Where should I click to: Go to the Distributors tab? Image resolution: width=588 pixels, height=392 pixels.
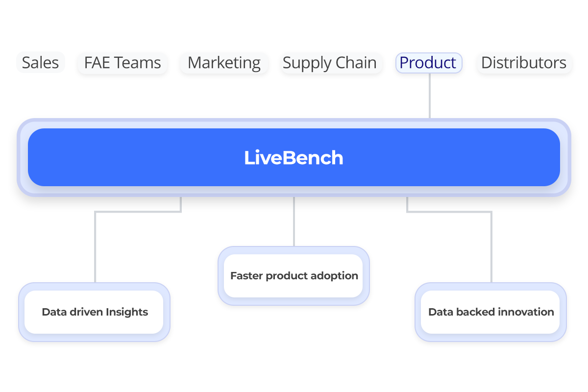coord(523,63)
